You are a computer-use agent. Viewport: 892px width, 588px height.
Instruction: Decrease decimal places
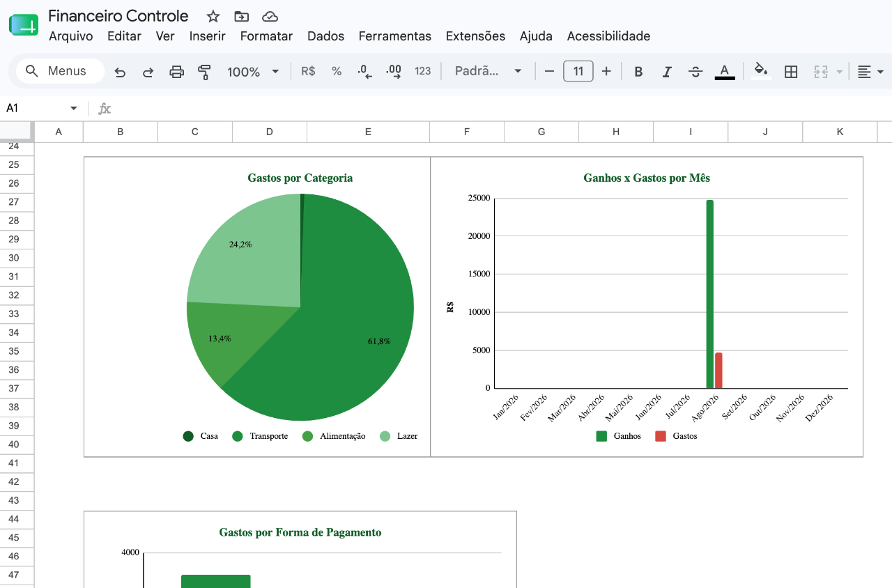pos(364,71)
